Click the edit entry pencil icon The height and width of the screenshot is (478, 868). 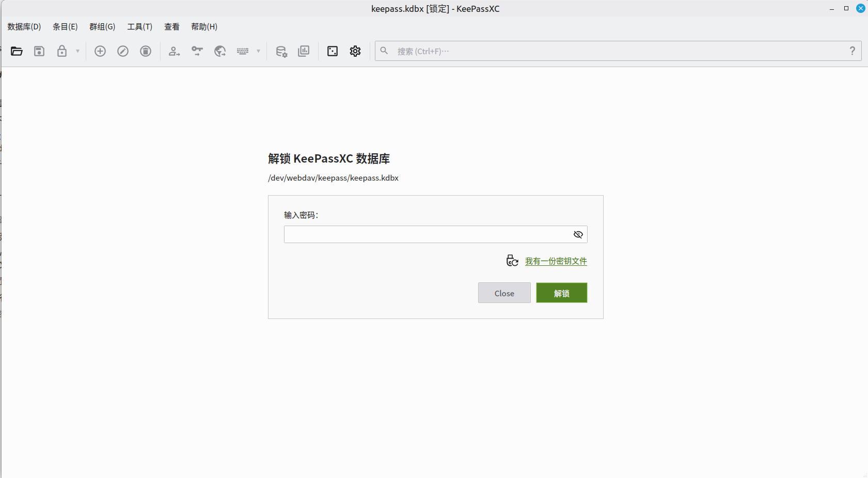click(123, 51)
